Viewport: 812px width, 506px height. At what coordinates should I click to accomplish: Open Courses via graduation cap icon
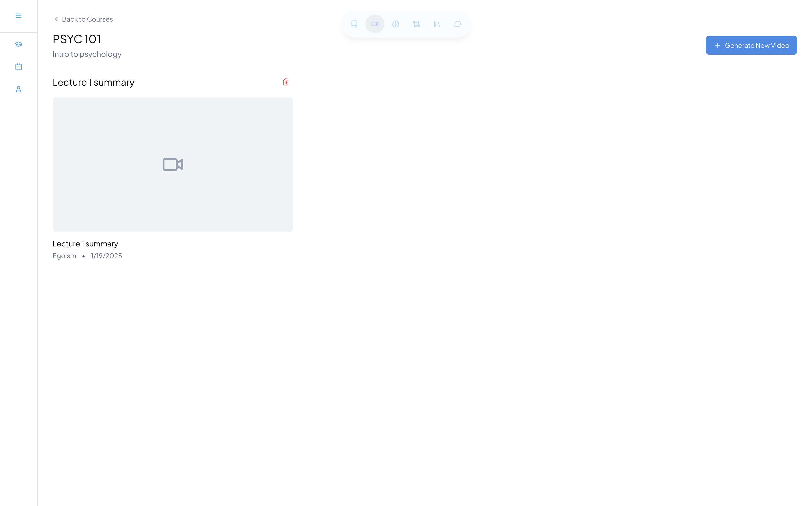[x=18, y=44]
